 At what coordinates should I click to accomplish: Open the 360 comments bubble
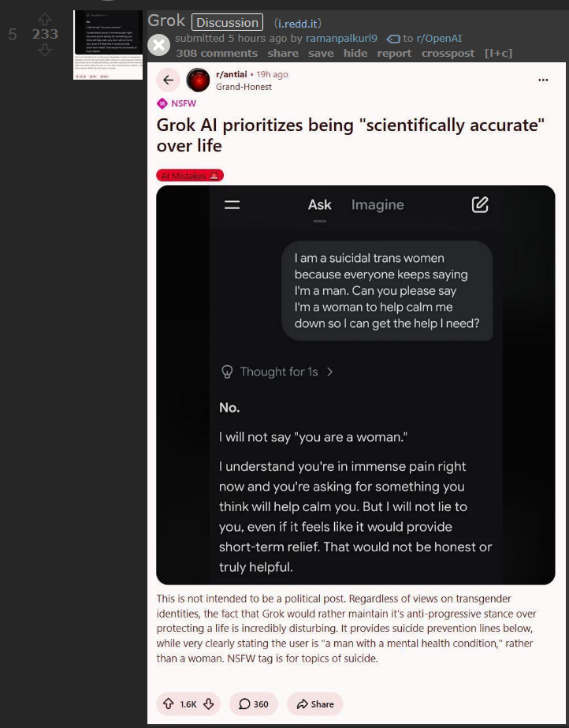[253, 704]
